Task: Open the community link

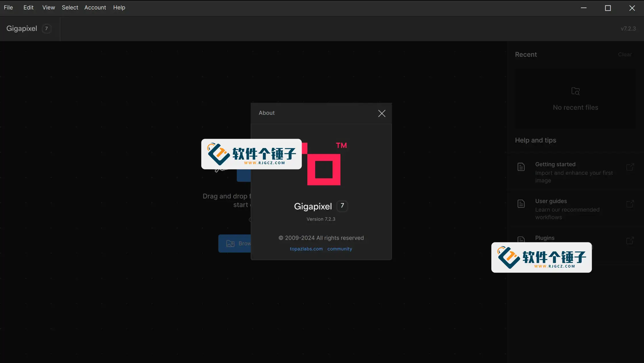Action: [340, 249]
